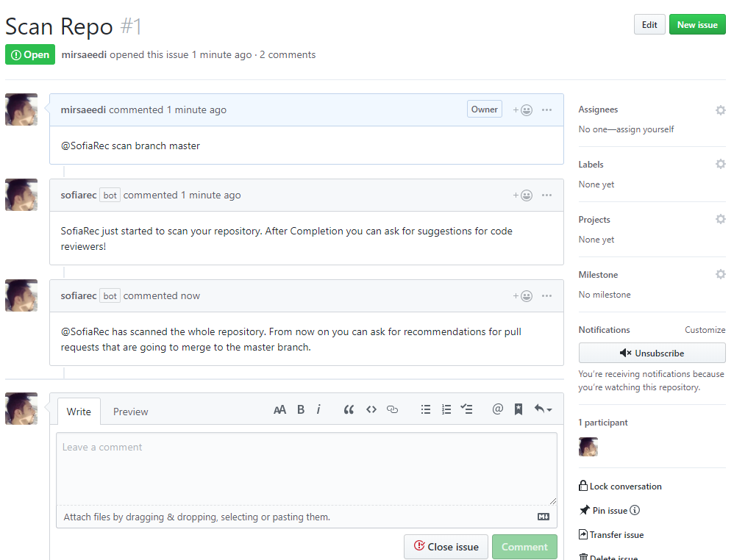Open options menu on sofiarec 'commented now'
Image resolution: width=734 pixels, height=560 pixels.
tap(546, 295)
